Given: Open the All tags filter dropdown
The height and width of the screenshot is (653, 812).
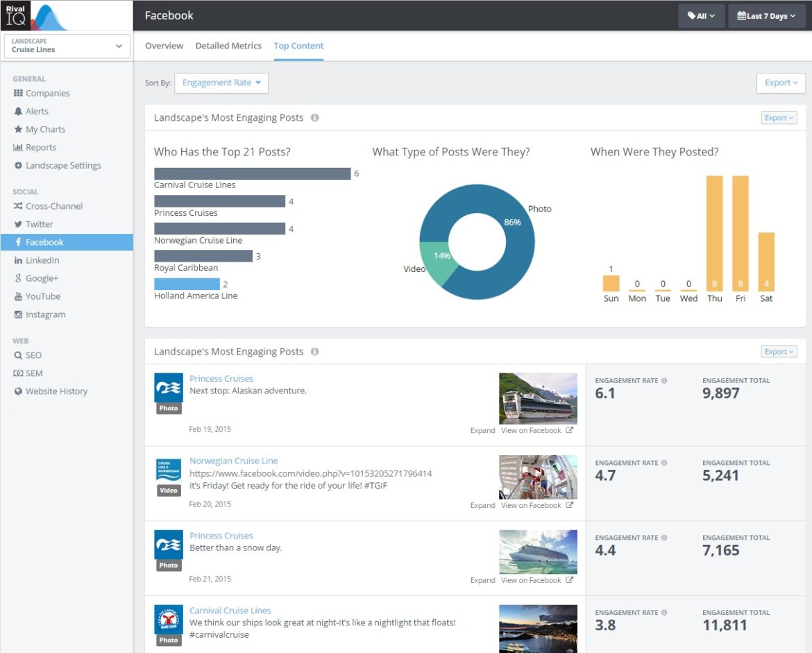Looking at the screenshot, I should coord(701,15).
